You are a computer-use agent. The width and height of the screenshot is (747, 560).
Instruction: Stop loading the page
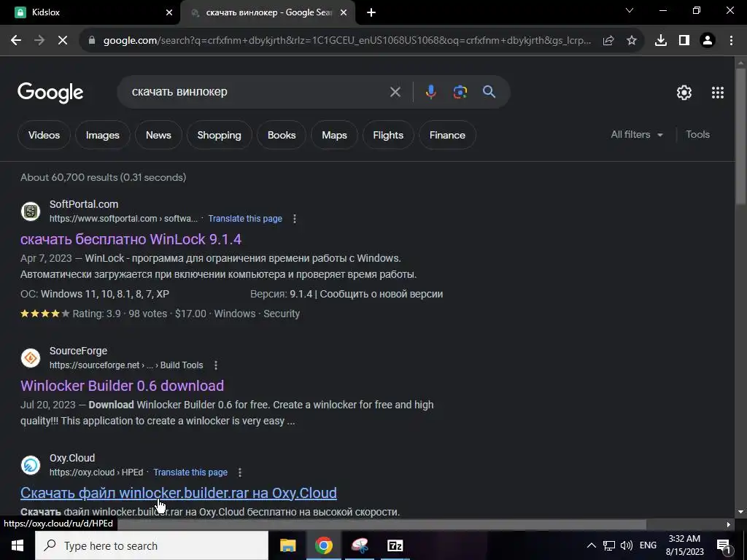63,41
